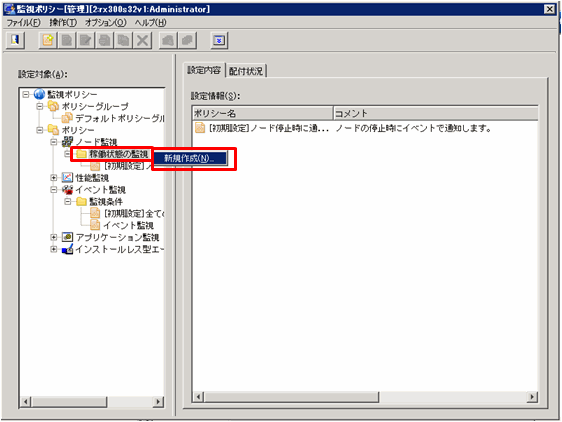Open the 操作(T) menu
Screen dimensions: 562x422
coord(63,23)
